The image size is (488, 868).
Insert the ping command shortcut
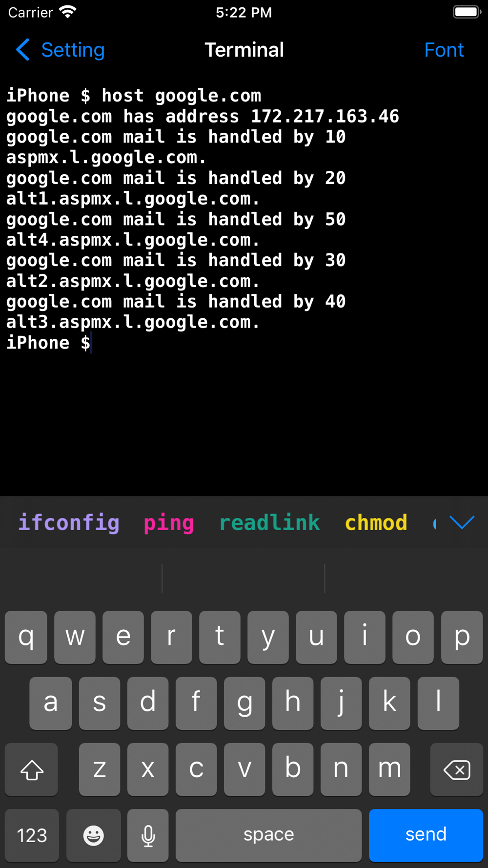pos(169,523)
